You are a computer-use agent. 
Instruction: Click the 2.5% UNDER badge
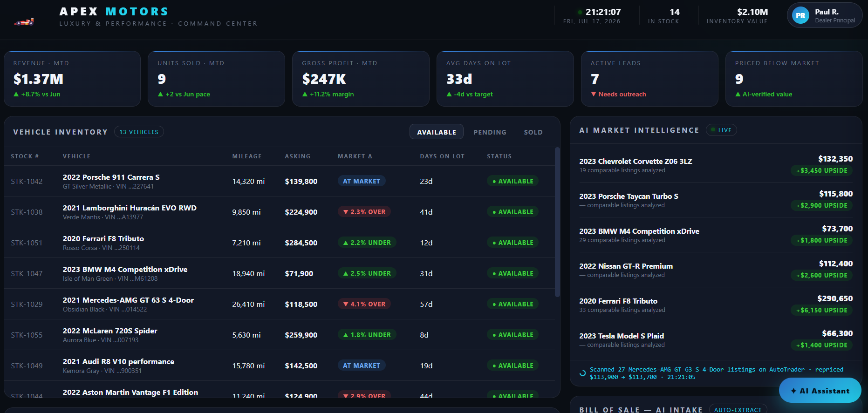click(367, 273)
